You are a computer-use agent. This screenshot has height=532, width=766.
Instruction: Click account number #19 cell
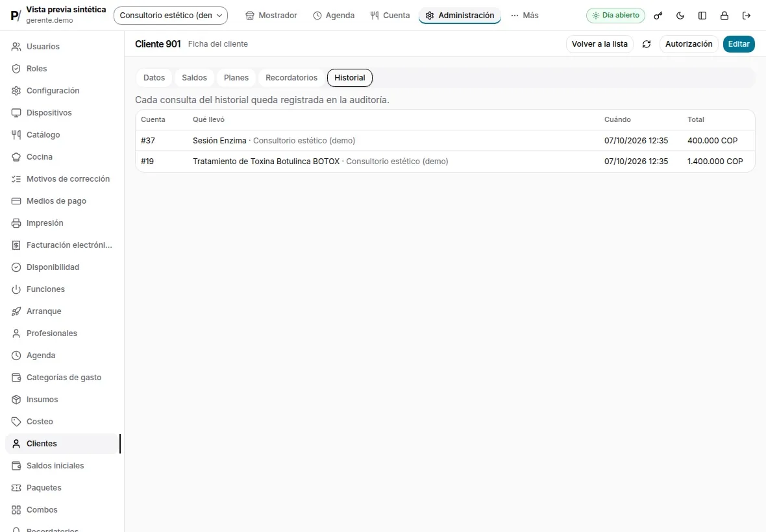click(147, 162)
